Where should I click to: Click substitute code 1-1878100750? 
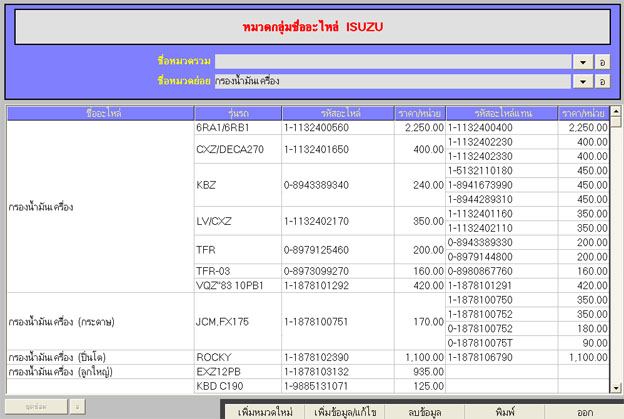point(501,300)
